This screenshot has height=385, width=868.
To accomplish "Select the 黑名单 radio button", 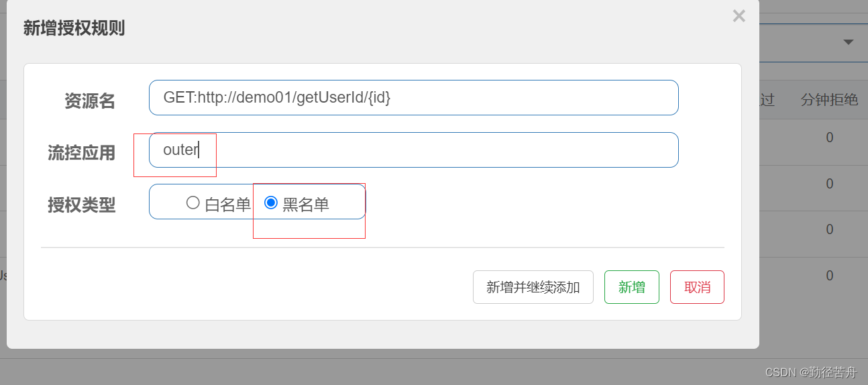I will click(271, 203).
